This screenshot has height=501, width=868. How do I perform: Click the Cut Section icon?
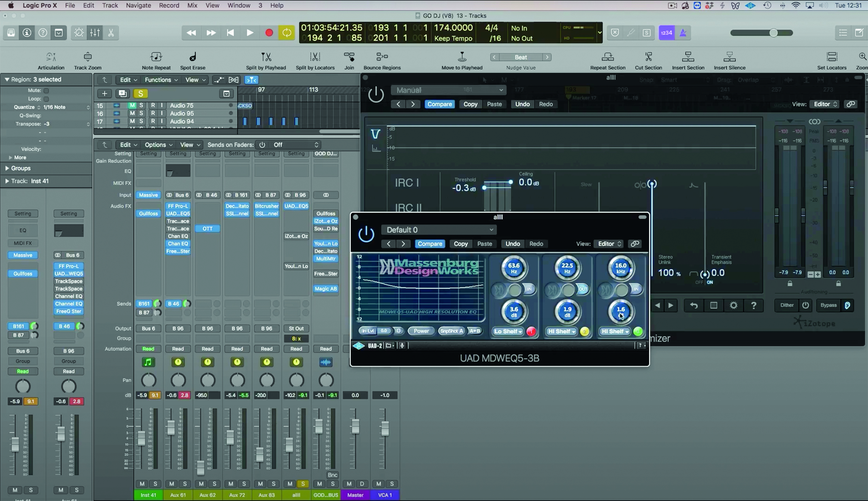648,57
